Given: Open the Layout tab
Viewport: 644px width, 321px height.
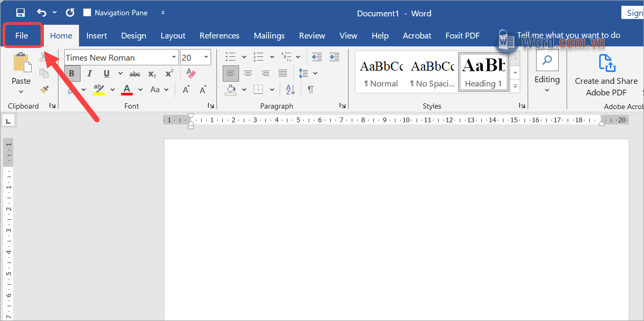Looking at the screenshot, I should coord(173,36).
